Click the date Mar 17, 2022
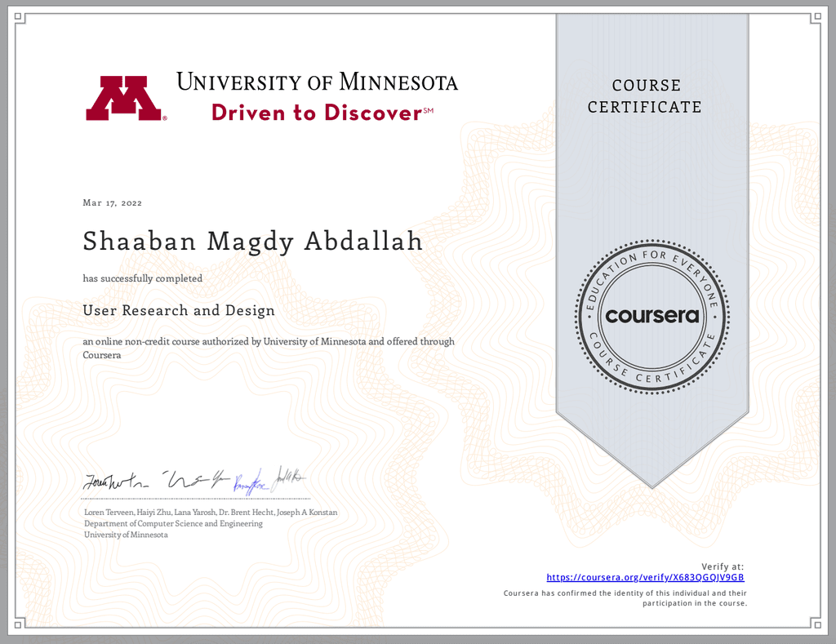Image resolution: width=836 pixels, height=644 pixels. click(113, 203)
